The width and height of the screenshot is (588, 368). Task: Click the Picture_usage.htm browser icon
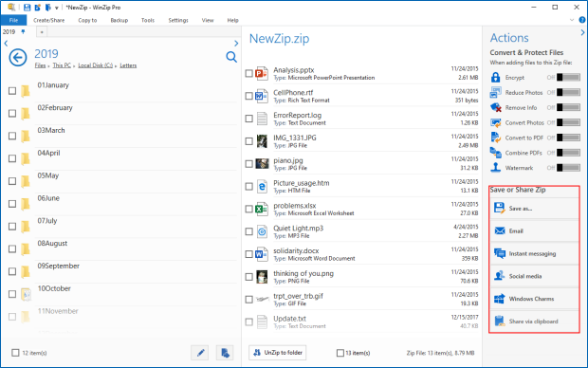(x=262, y=187)
